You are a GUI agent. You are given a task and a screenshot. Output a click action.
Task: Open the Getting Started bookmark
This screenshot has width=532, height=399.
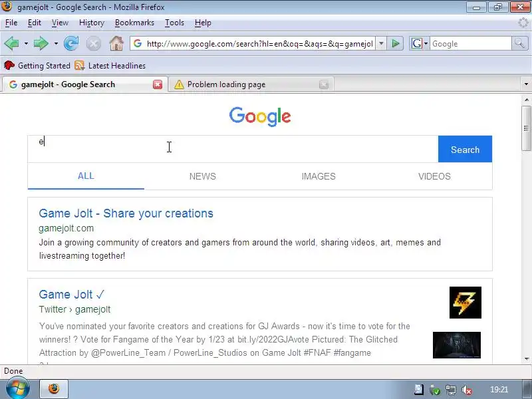[x=37, y=65]
